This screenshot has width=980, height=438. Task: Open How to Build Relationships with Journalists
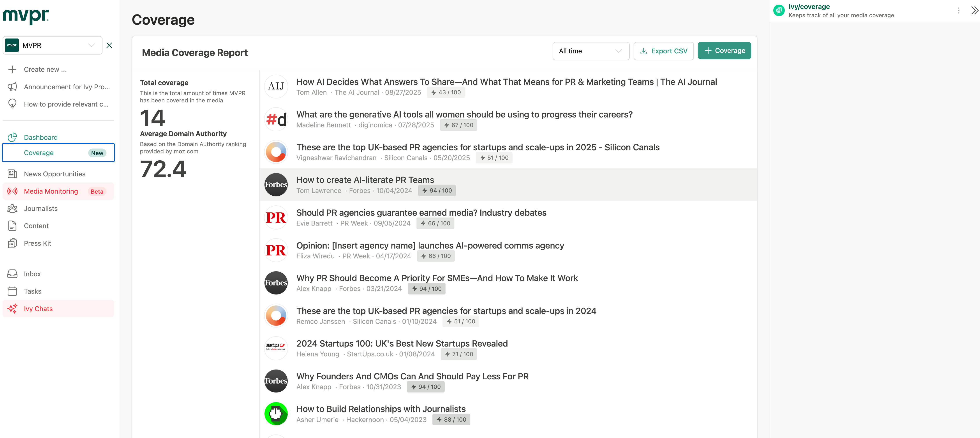(381, 409)
